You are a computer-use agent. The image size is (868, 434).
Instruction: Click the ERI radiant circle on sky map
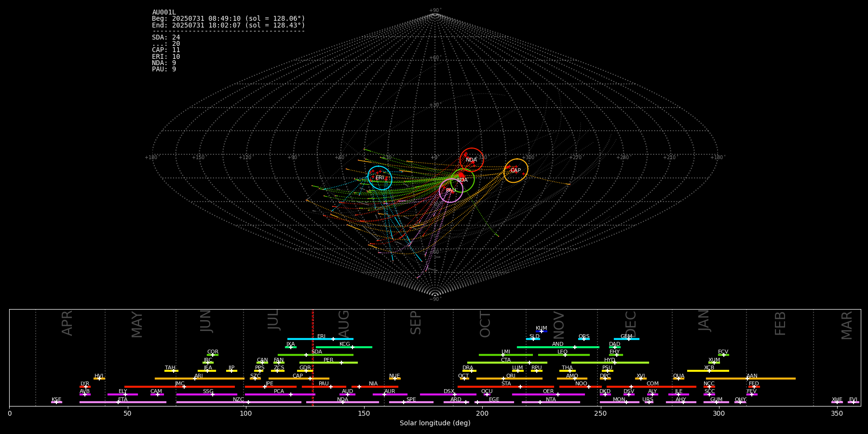point(380,177)
